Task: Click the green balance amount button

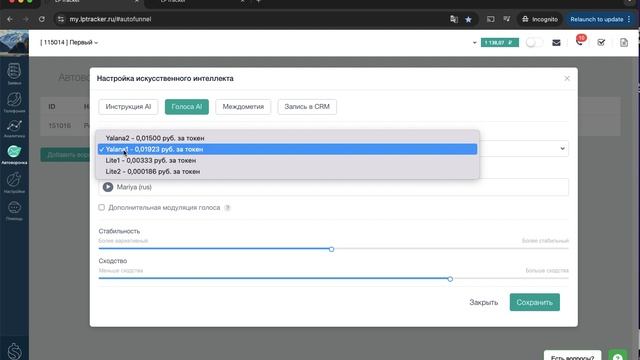Action: point(500,42)
